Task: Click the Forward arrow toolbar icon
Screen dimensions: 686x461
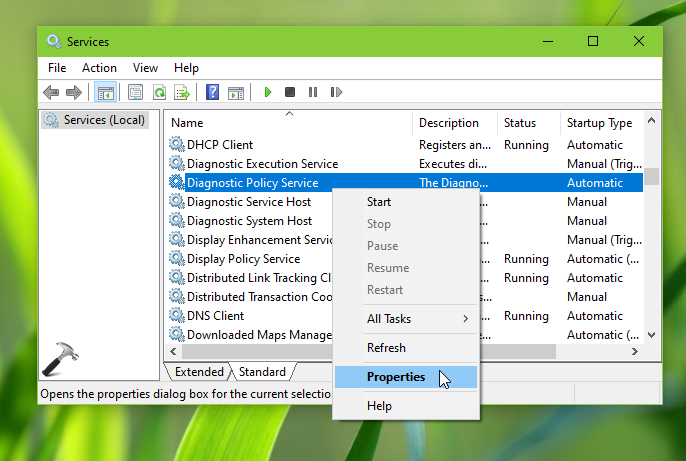Action: click(x=74, y=92)
